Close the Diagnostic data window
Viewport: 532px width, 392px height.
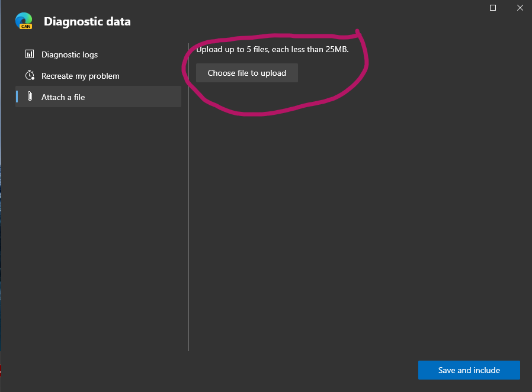click(520, 8)
